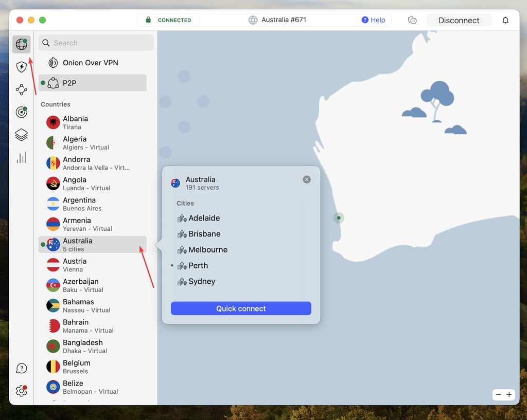Click the Quick connect button
The image size is (527, 420).
pos(241,308)
